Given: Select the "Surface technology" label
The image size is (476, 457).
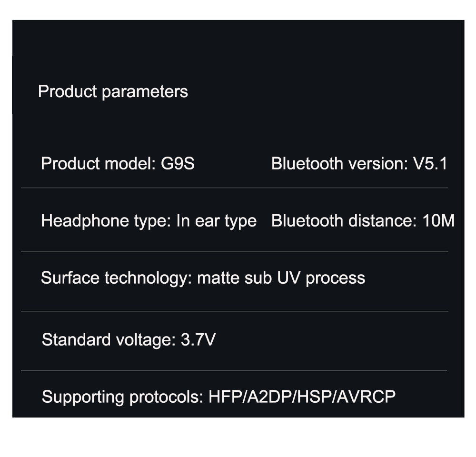Looking at the screenshot, I should (116, 278).
